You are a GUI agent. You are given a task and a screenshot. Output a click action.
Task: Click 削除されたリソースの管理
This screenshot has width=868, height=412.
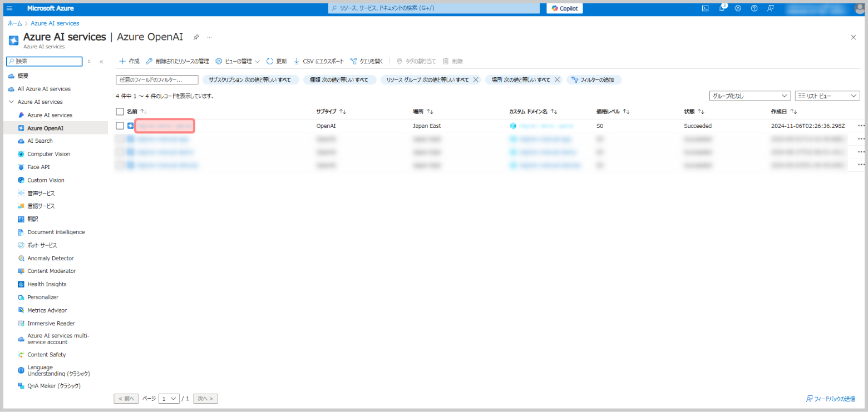tap(177, 61)
